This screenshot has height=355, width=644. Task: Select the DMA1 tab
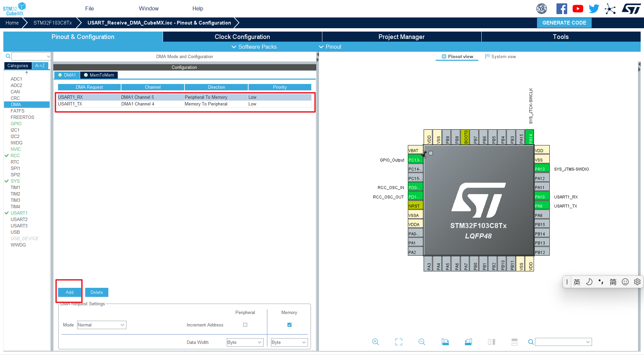click(x=67, y=75)
